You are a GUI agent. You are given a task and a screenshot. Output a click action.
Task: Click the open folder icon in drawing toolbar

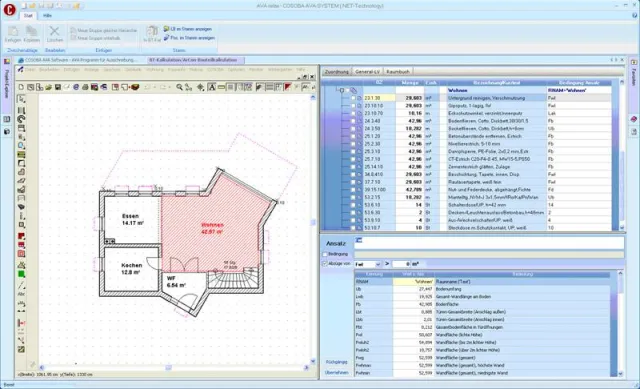(48, 87)
